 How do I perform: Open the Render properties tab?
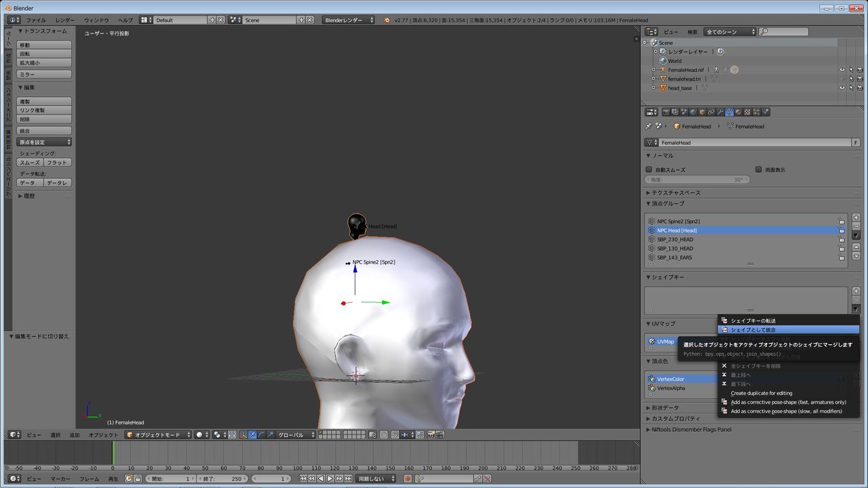click(x=666, y=112)
